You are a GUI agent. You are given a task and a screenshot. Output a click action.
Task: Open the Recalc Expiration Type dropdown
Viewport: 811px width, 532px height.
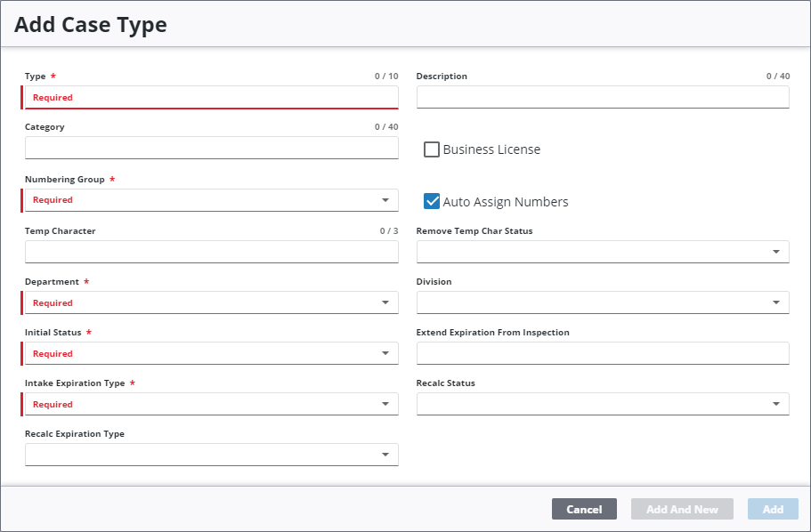211,455
